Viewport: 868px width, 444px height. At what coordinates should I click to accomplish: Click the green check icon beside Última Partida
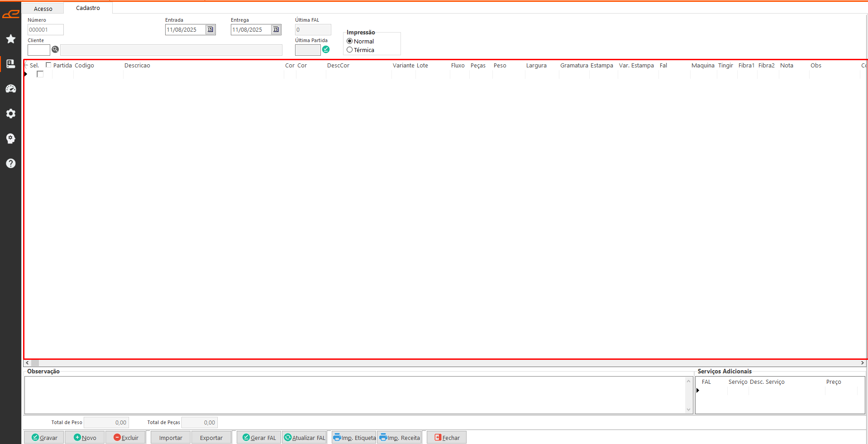pyautogui.click(x=326, y=49)
